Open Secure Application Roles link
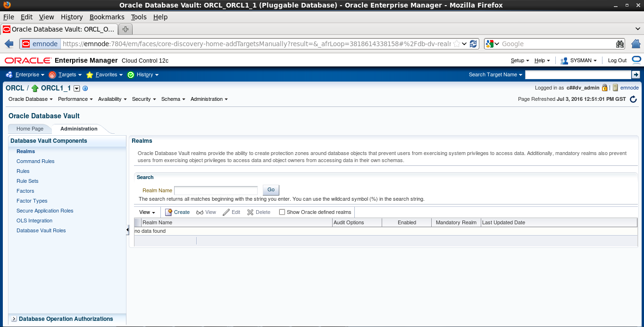The width and height of the screenshot is (644, 327). pos(45,211)
